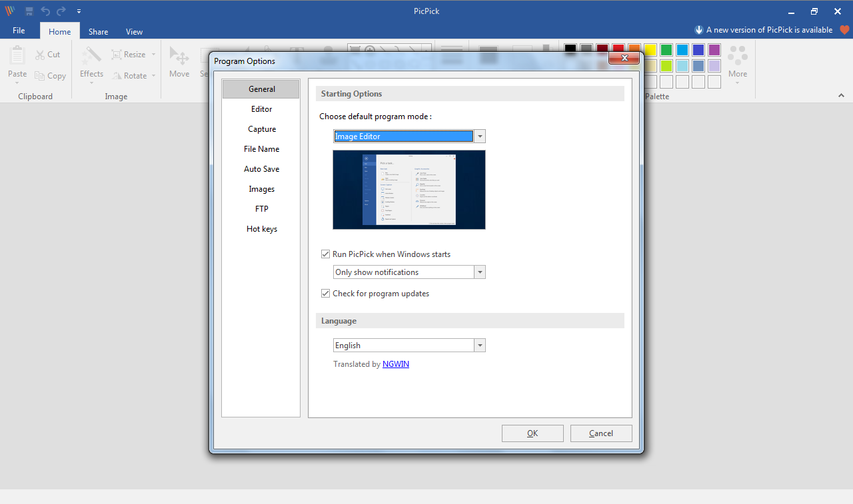Select Editor options category

tap(261, 109)
